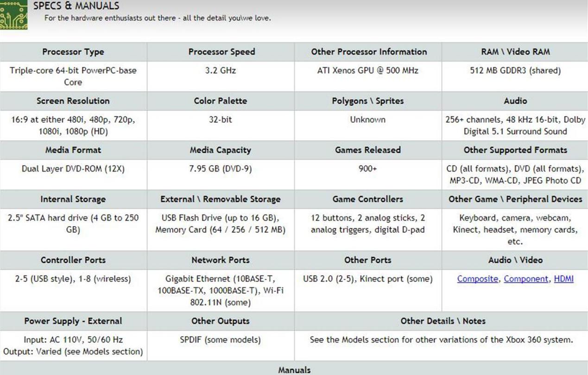The height and width of the screenshot is (375, 588).
Task: Click the Media Format header cell
Action: click(73, 150)
